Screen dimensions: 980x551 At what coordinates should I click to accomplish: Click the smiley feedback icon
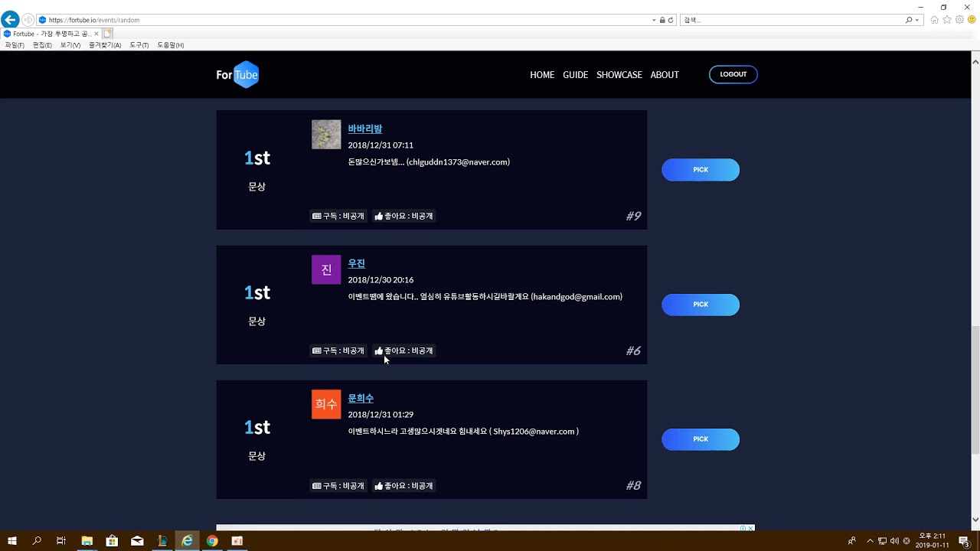click(x=972, y=20)
